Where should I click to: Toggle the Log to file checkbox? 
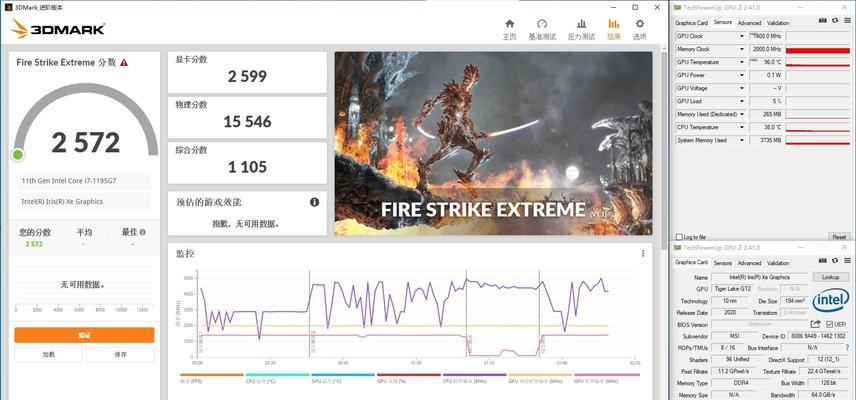(679, 237)
